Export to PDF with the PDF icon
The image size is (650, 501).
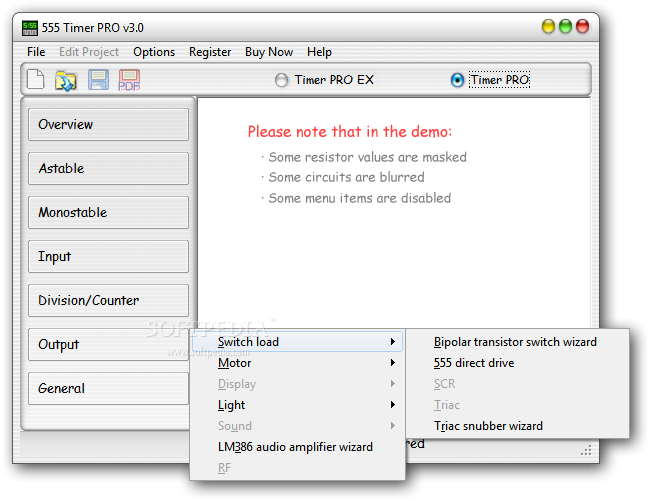129,80
